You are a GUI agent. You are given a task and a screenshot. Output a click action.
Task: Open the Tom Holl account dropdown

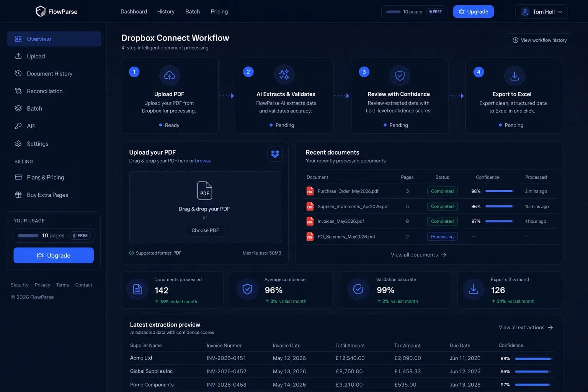click(x=541, y=12)
